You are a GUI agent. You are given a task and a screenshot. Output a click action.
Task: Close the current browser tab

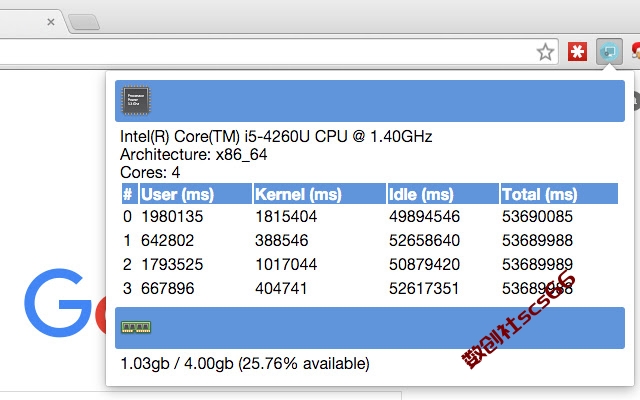click(x=51, y=22)
